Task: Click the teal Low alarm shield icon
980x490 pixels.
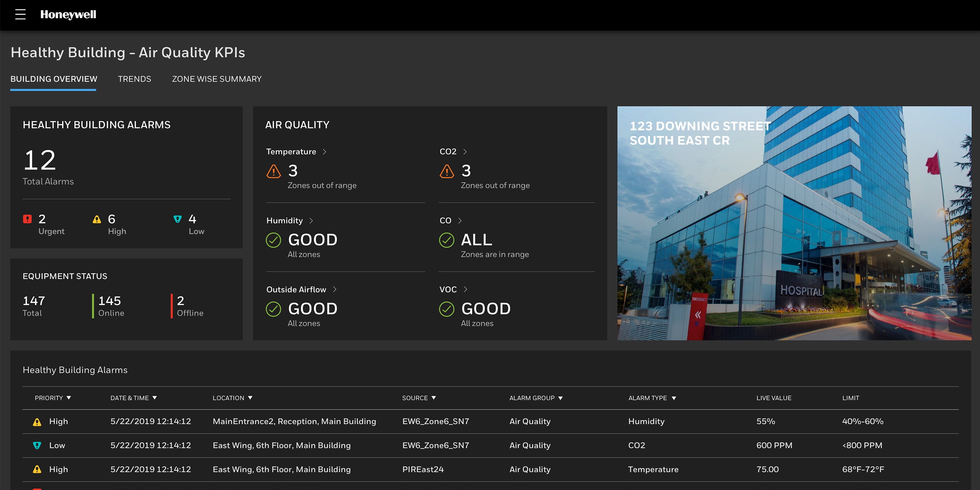Action: 177,219
